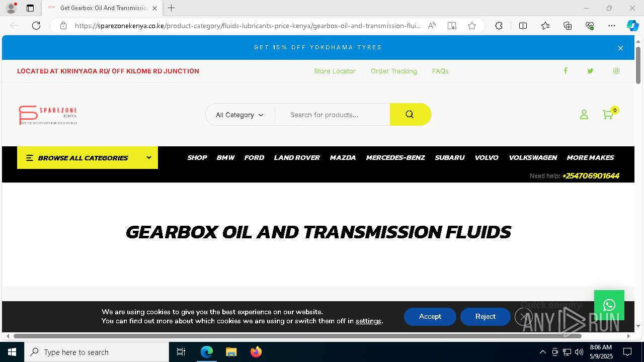Open the VOLKSWAGEN menu item

tap(533, 158)
